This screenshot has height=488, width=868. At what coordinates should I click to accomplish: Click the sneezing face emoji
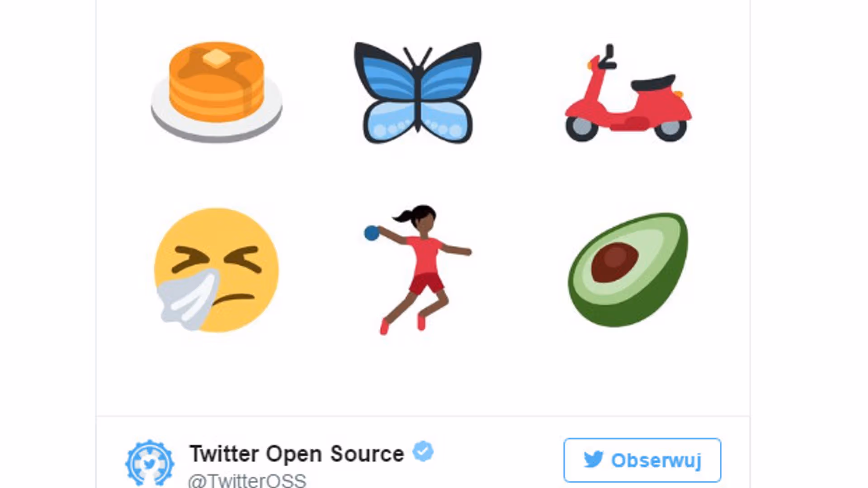(x=216, y=270)
